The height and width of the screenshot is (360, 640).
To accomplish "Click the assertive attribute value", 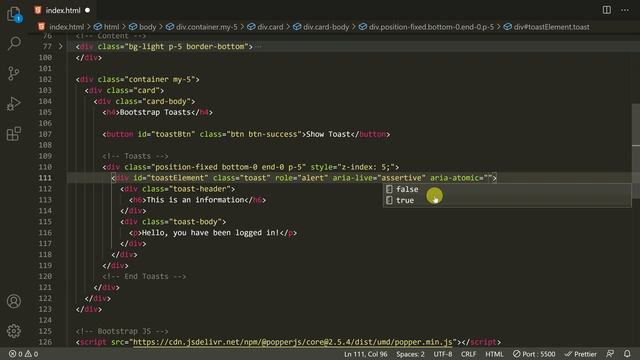I will pyautogui.click(x=402, y=178).
